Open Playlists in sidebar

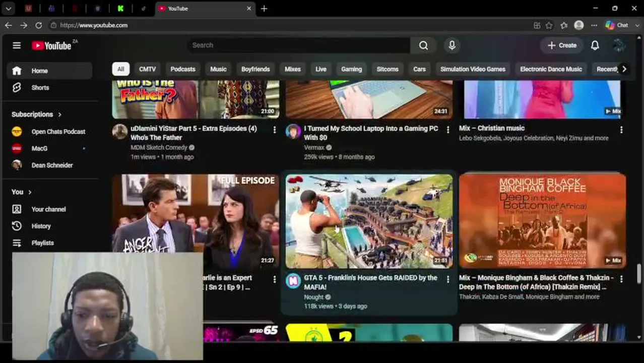(49, 243)
